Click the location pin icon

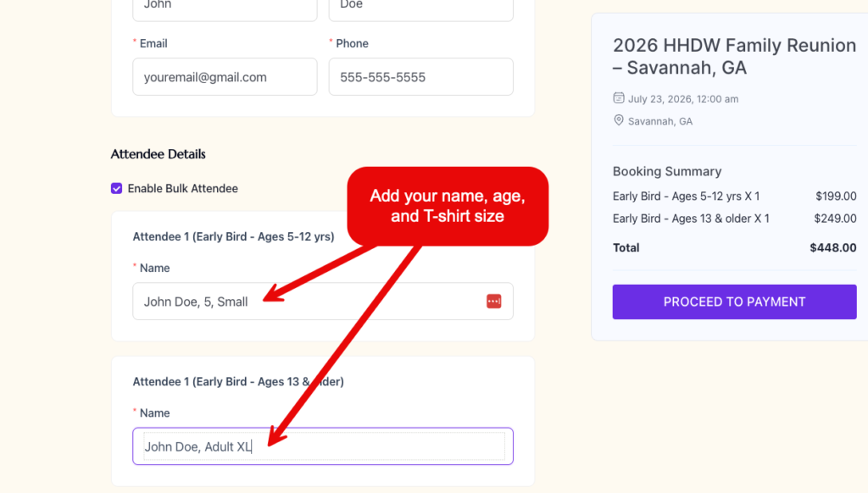pyautogui.click(x=619, y=120)
